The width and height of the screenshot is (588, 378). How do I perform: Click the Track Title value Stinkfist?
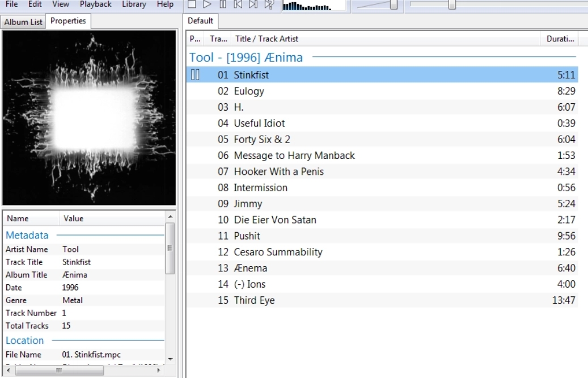77,262
